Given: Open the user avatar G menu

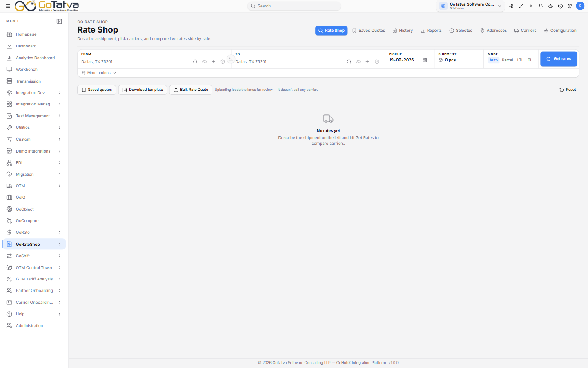Looking at the screenshot, I should click(580, 6).
